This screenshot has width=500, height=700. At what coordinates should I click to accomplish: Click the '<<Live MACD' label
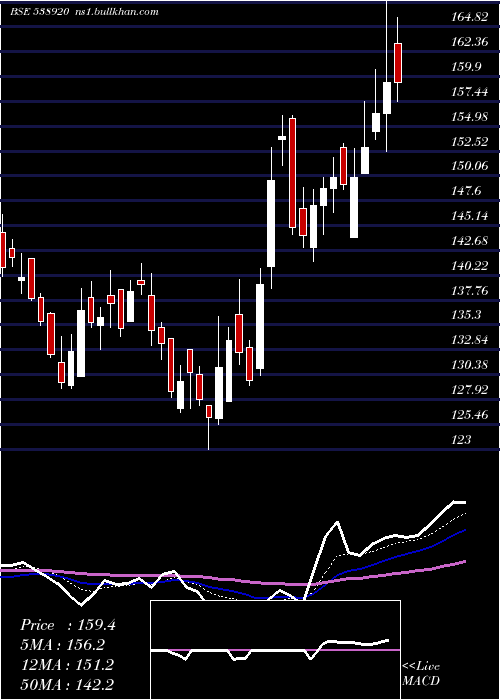click(421, 674)
